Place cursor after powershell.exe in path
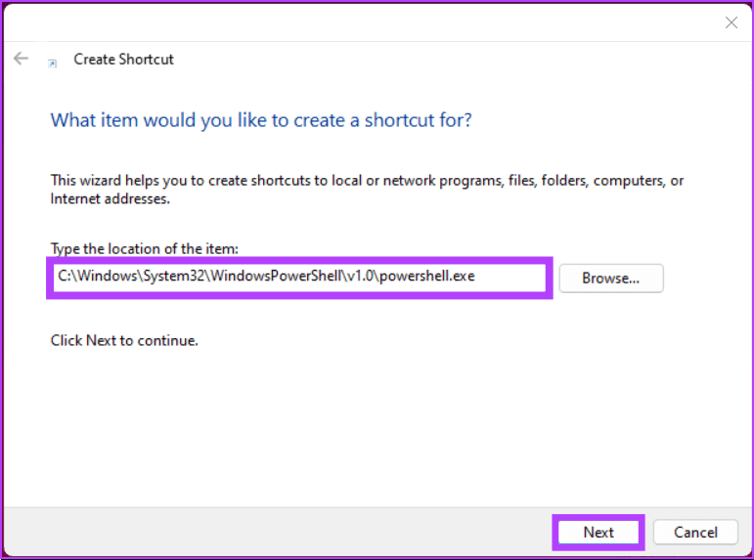 (475, 277)
